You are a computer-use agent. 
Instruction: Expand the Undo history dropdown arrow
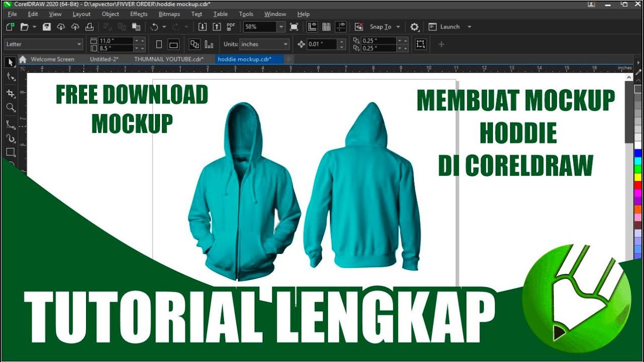pos(164,27)
